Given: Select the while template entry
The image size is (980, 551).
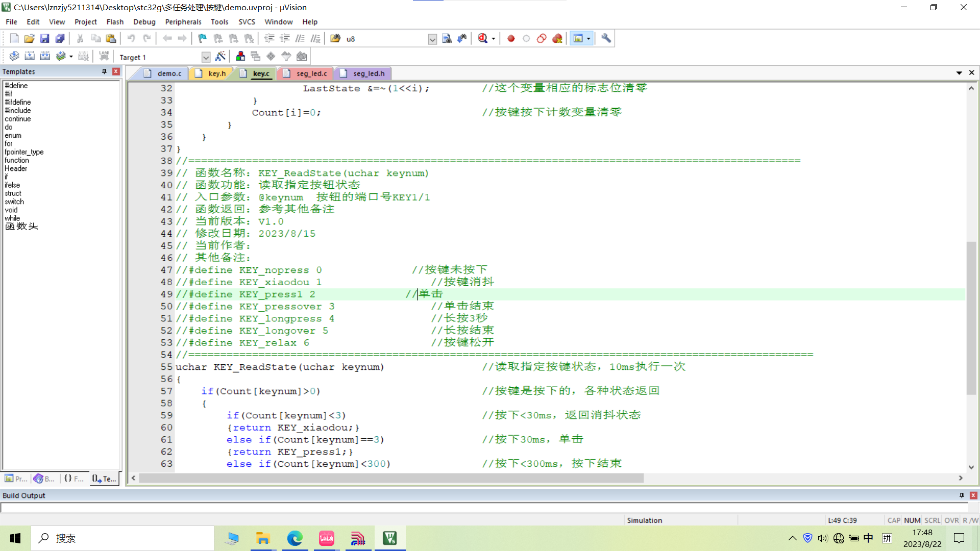Looking at the screenshot, I should (x=12, y=218).
